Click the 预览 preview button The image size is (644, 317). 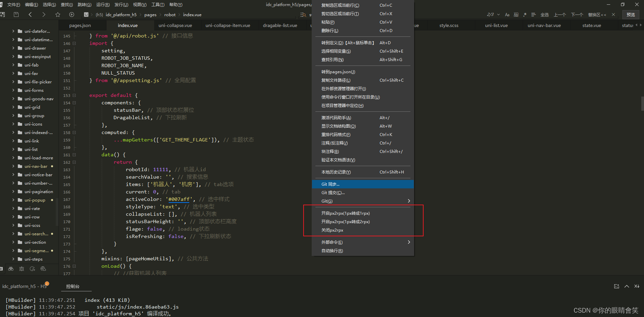(631, 15)
